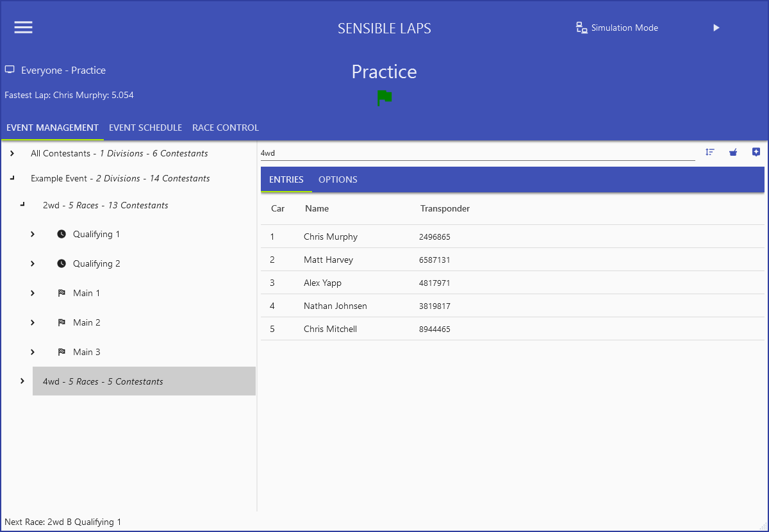
Task: Collapse the 2wd division node
Action: tap(22, 205)
